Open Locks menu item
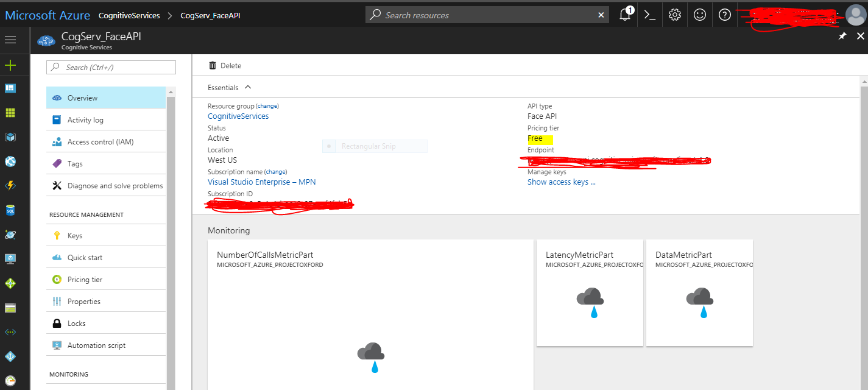This screenshot has height=390, width=868. [106, 323]
